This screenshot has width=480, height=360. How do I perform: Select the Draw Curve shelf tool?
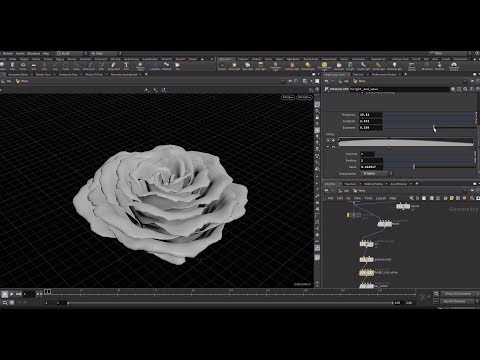point(89,66)
